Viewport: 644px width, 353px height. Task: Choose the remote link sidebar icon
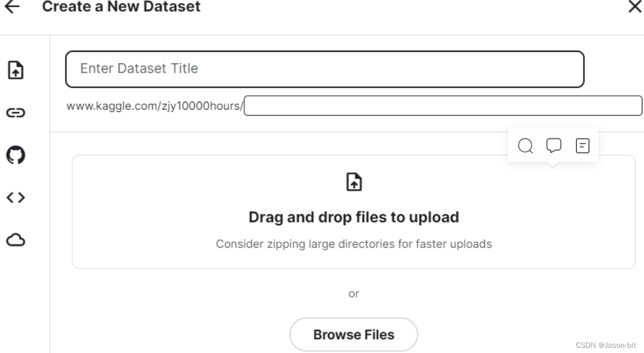coord(15,112)
